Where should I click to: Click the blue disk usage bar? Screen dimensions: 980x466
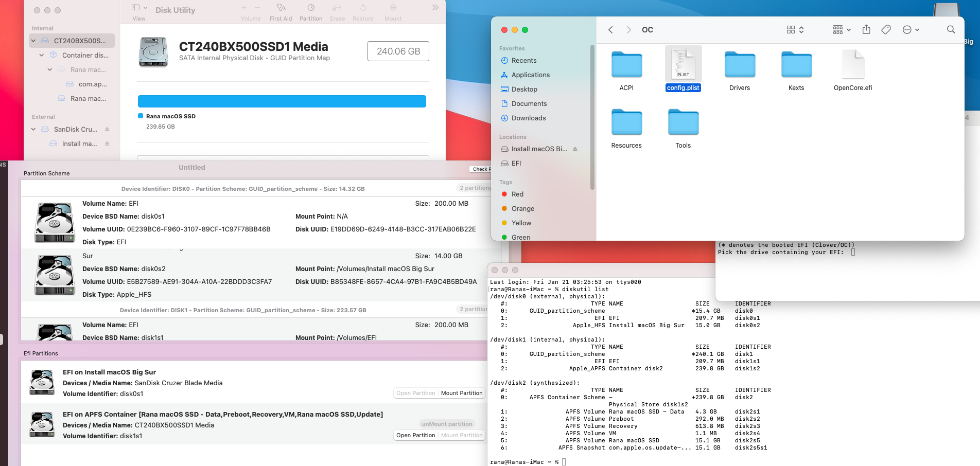coord(282,101)
